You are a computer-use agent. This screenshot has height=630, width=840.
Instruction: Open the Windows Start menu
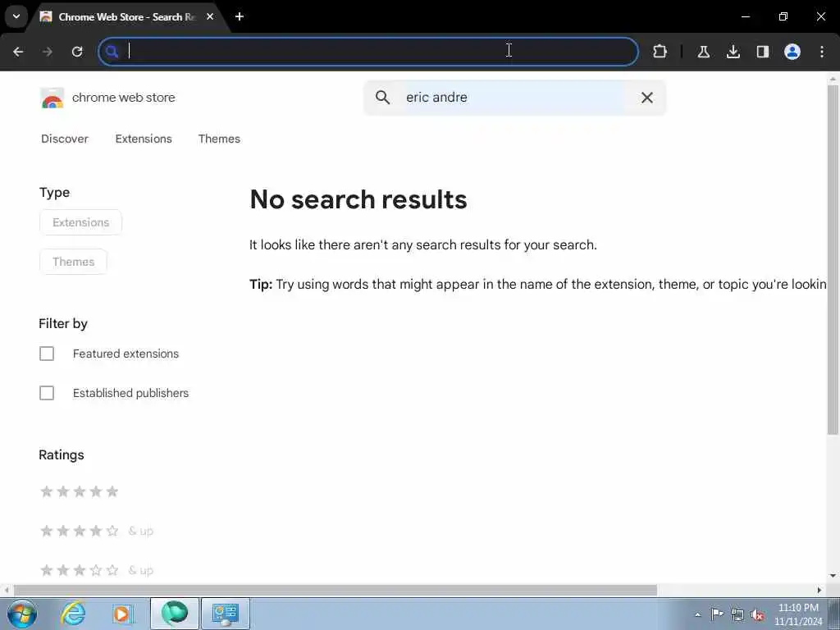click(x=22, y=614)
